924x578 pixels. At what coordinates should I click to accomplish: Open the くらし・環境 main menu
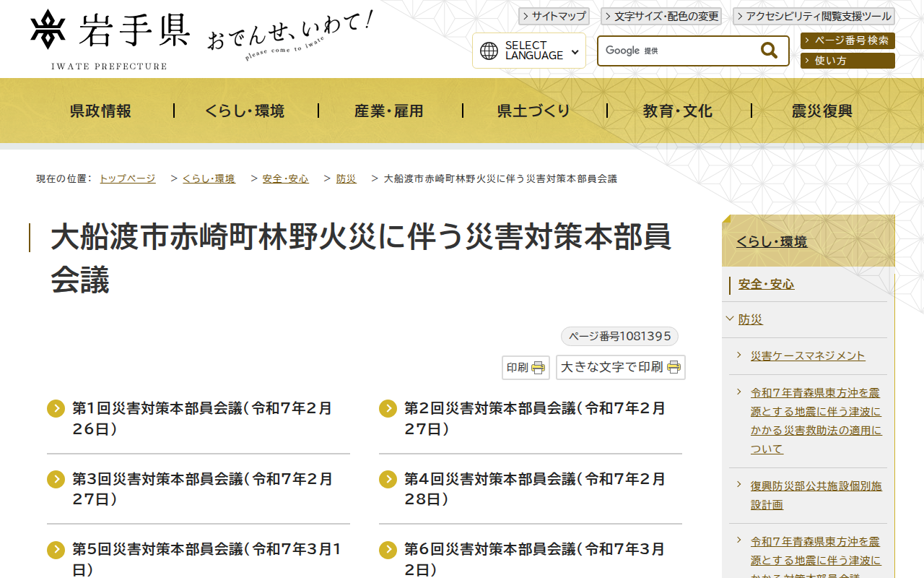245,111
